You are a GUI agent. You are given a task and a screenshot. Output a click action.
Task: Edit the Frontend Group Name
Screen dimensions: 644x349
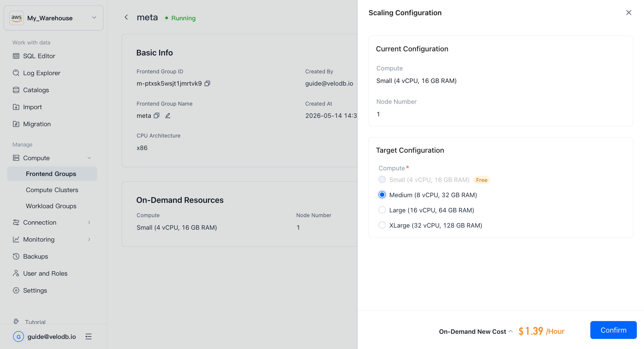(x=168, y=116)
